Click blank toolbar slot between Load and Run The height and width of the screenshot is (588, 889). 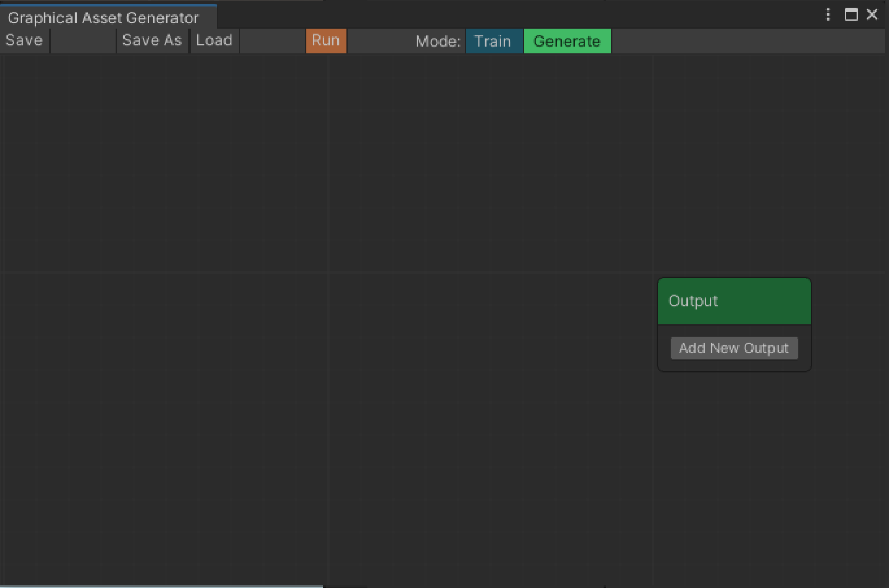pos(272,41)
